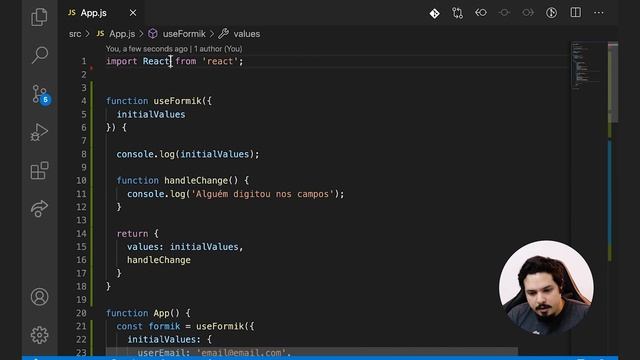
Task: Go to previous revision arrow icon
Action: (481, 13)
